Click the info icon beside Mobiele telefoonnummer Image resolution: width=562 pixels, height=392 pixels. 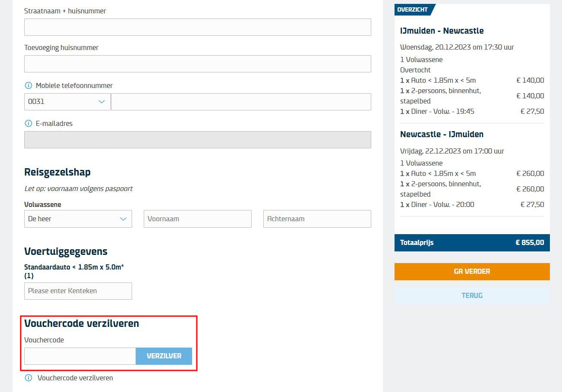pyautogui.click(x=28, y=85)
